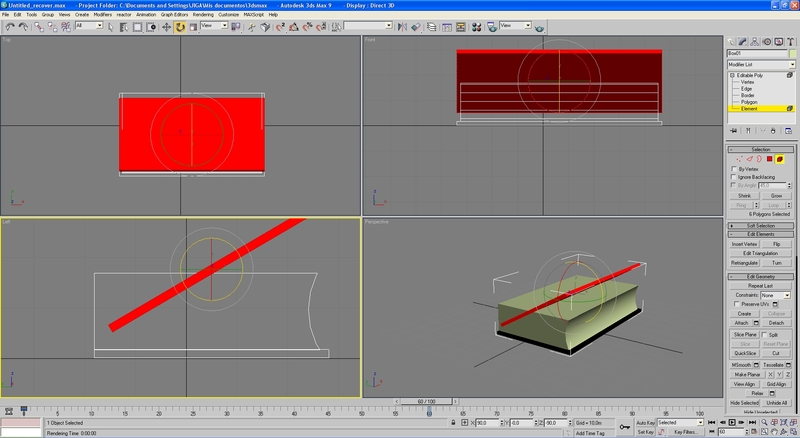Activate the Select and Move tool

166,27
